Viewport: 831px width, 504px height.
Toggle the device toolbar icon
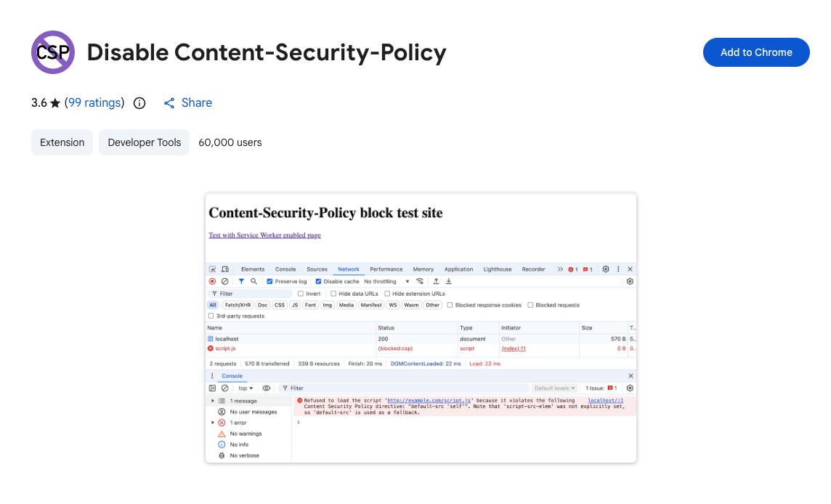coord(225,269)
